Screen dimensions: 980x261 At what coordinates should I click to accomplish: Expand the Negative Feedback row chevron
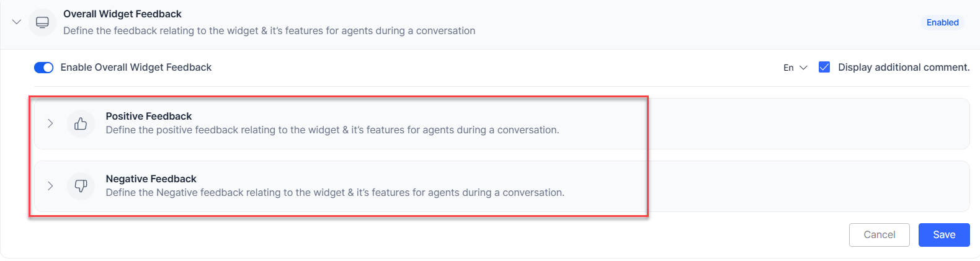click(x=50, y=186)
